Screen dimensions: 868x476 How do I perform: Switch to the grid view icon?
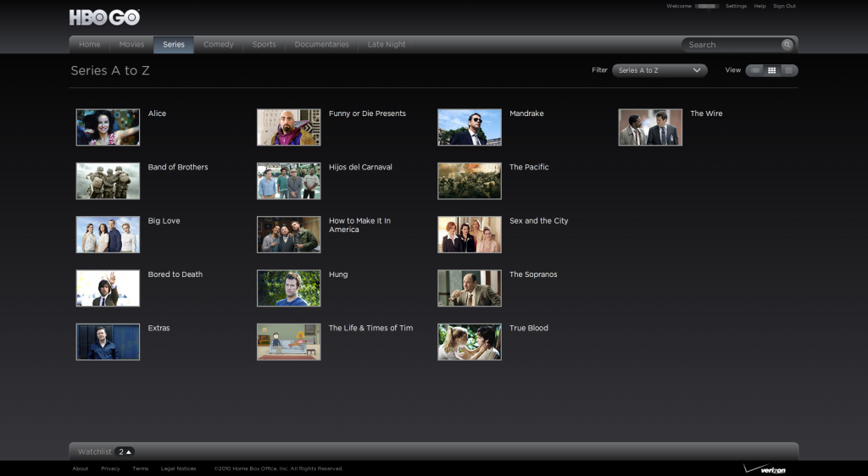pyautogui.click(x=771, y=70)
